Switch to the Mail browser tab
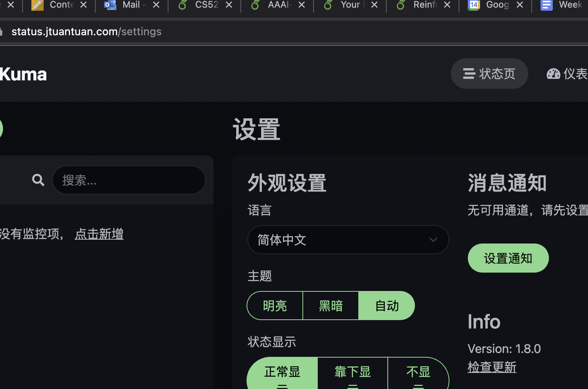 (x=131, y=5)
